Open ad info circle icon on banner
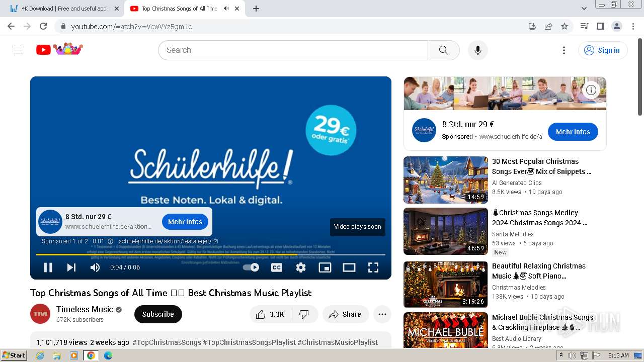 [x=591, y=90]
